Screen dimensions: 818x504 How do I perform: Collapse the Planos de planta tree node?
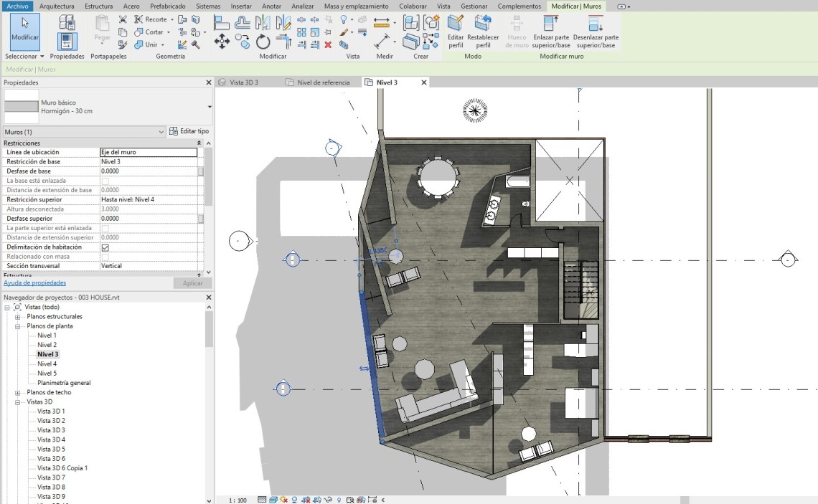pos(17,326)
